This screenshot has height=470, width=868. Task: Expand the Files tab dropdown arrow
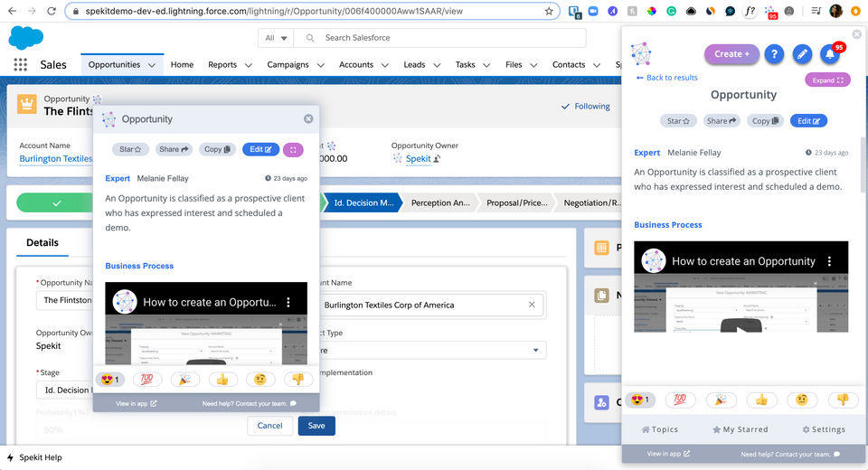tap(533, 65)
